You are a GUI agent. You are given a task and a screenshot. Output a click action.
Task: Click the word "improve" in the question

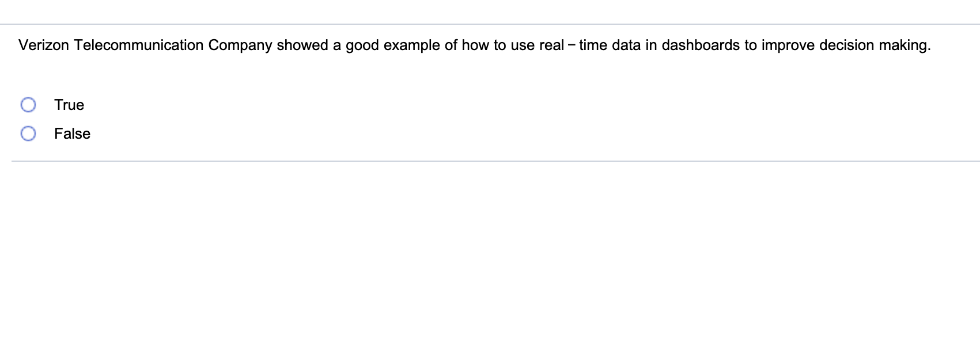click(788, 45)
